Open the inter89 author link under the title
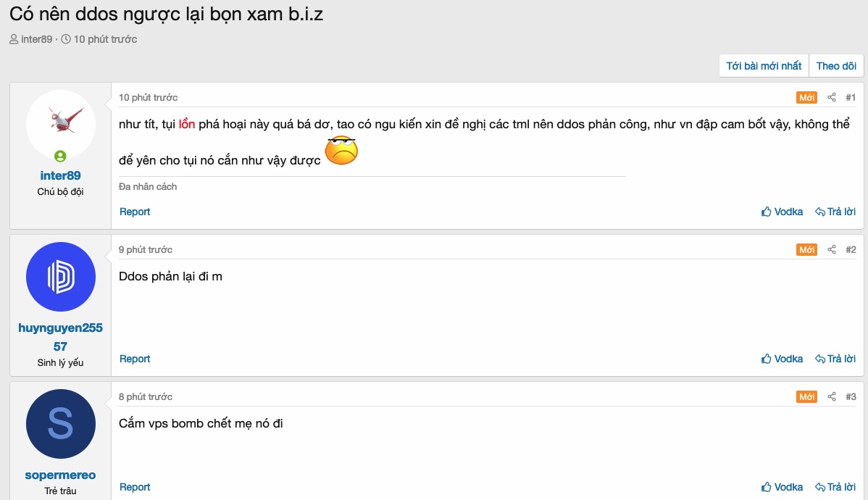Image resolution: width=868 pixels, height=500 pixels. coord(36,39)
